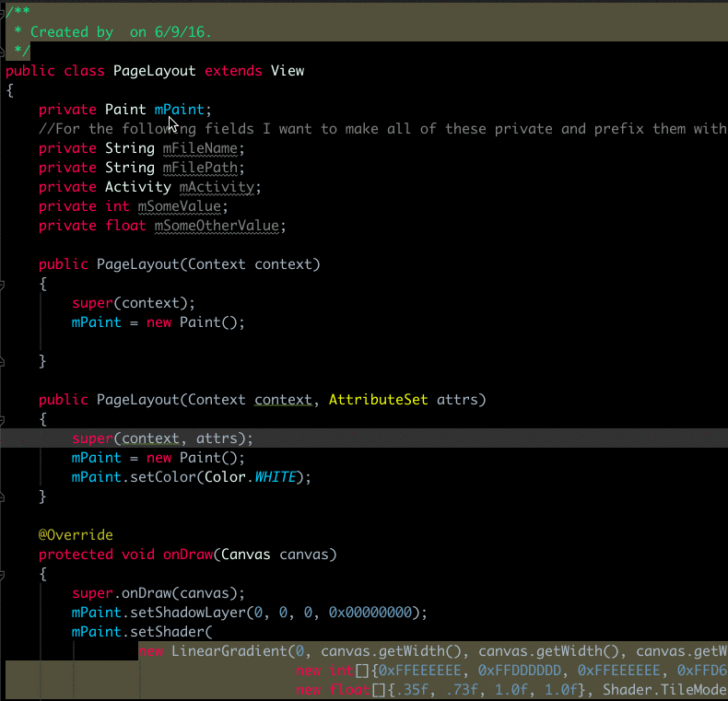
Task: Click the setColor method call
Action: point(162,477)
